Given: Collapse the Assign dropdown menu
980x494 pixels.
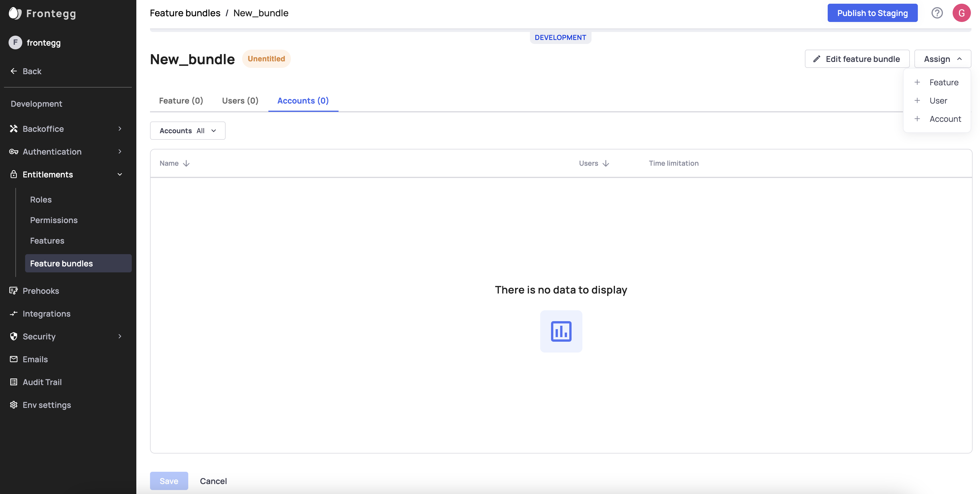Looking at the screenshot, I should (x=942, y=59).
